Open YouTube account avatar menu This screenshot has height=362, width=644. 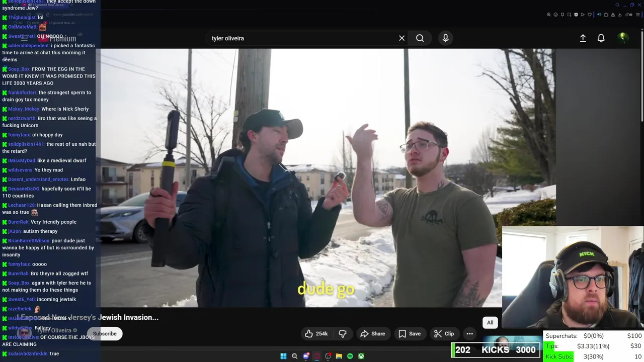(623, 38)
